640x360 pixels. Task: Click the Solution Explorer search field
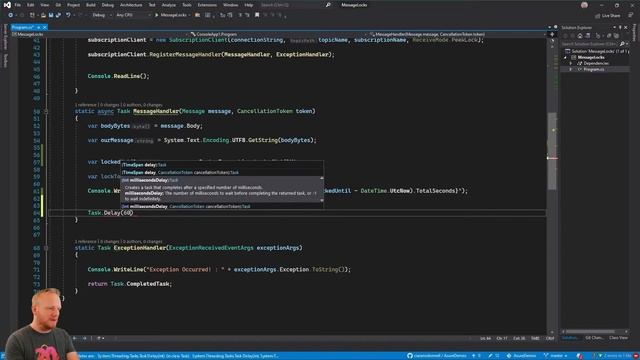(x=590, y=44)
